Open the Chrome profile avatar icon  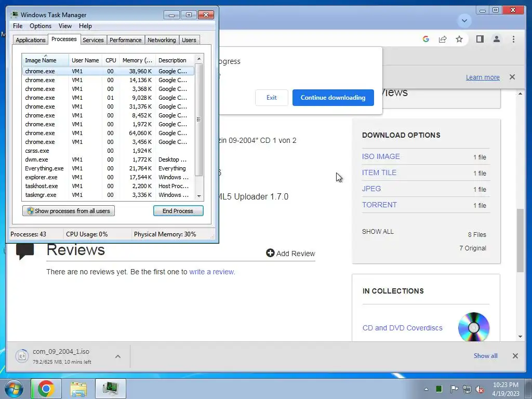coord(496,39)
